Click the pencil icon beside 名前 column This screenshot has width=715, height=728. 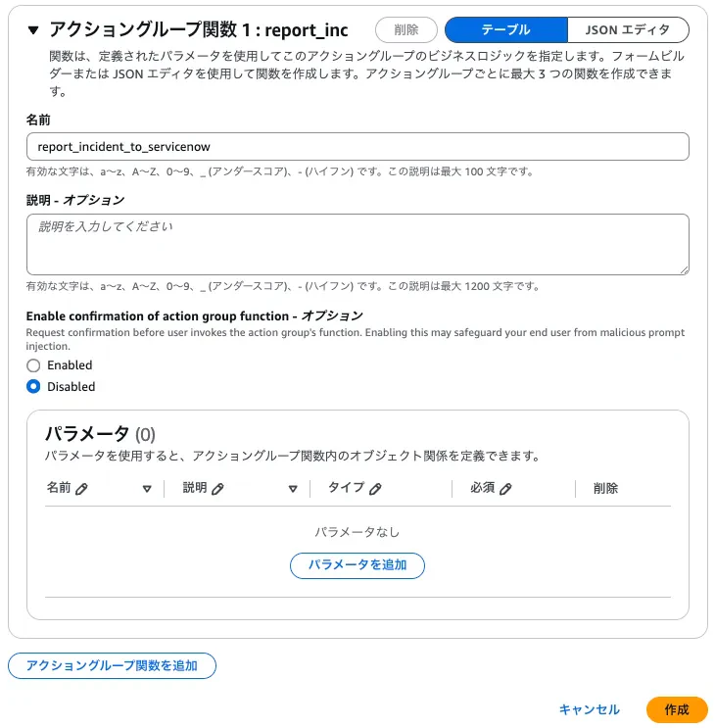(x=81, y=488)
